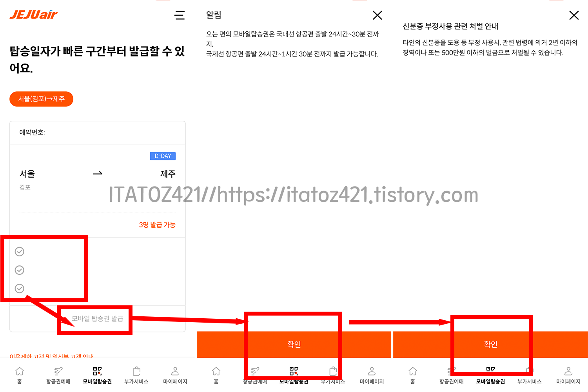The image size is (588, 392).
Task: Click the arrival city 제주
Action: (x=168, y=174)
